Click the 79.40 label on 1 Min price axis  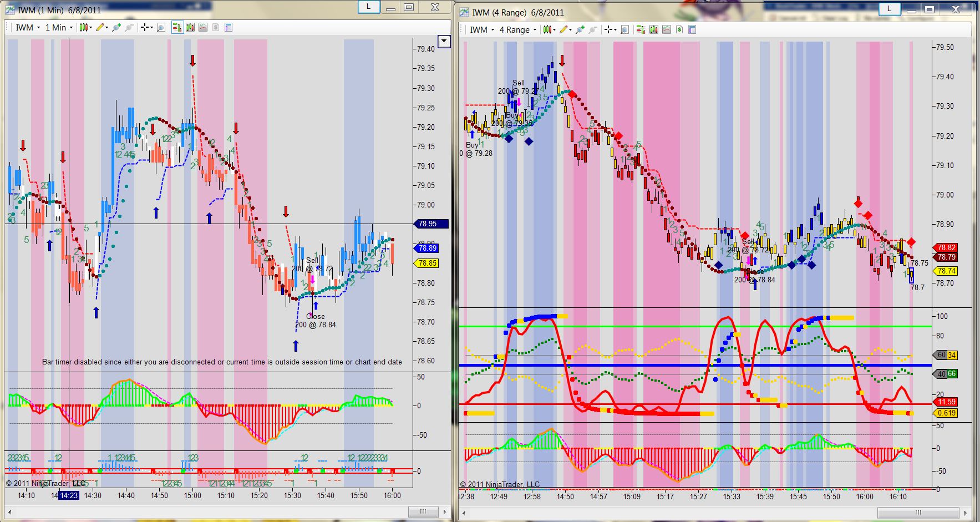pos(426,49)
